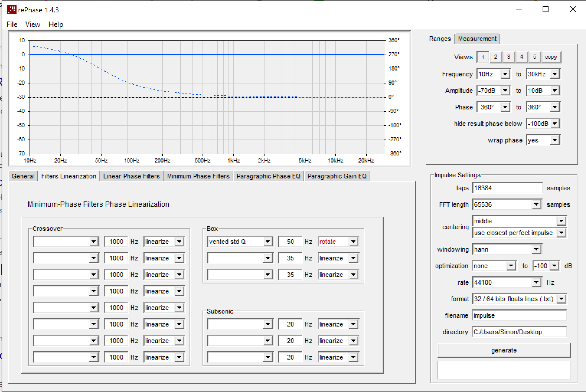Open the optimization -100 dB dropdown

[x=546, y=266]
